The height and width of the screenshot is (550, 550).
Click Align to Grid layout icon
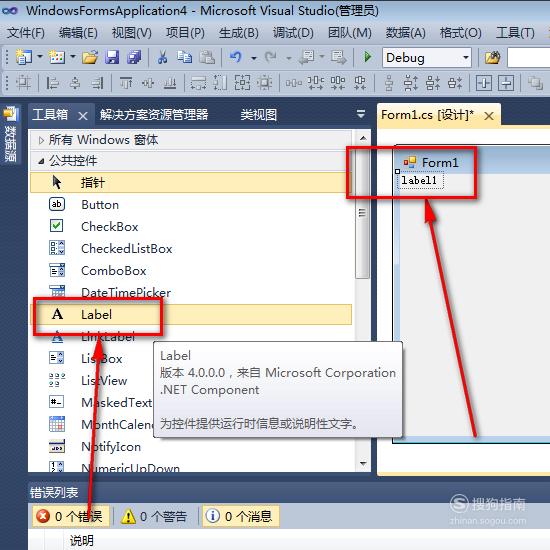coord(23,83)
